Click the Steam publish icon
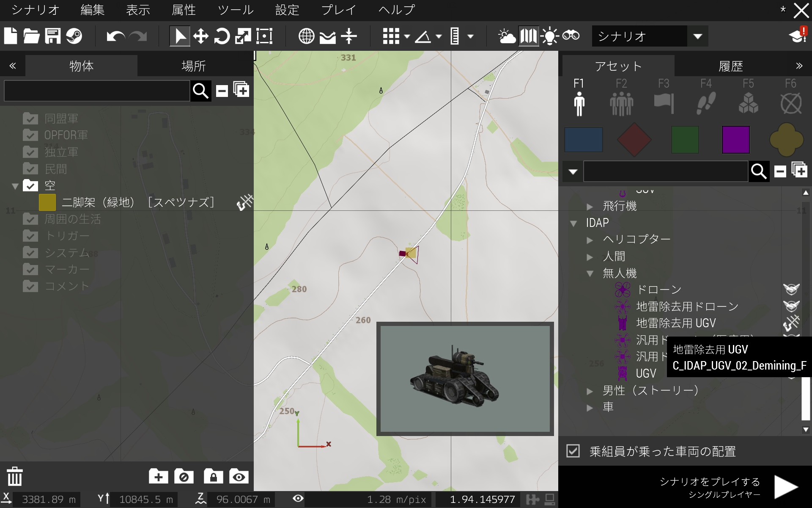 tap(74, 36)
